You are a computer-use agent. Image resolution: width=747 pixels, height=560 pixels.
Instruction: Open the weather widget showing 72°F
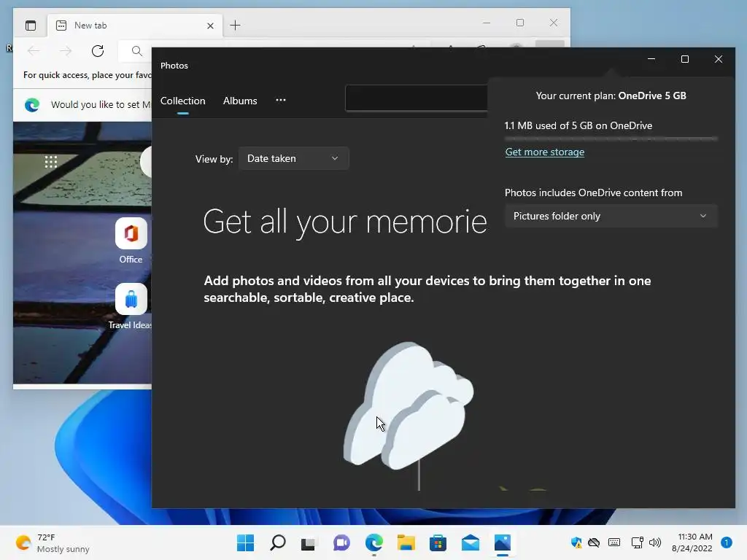tap(53, 542)
